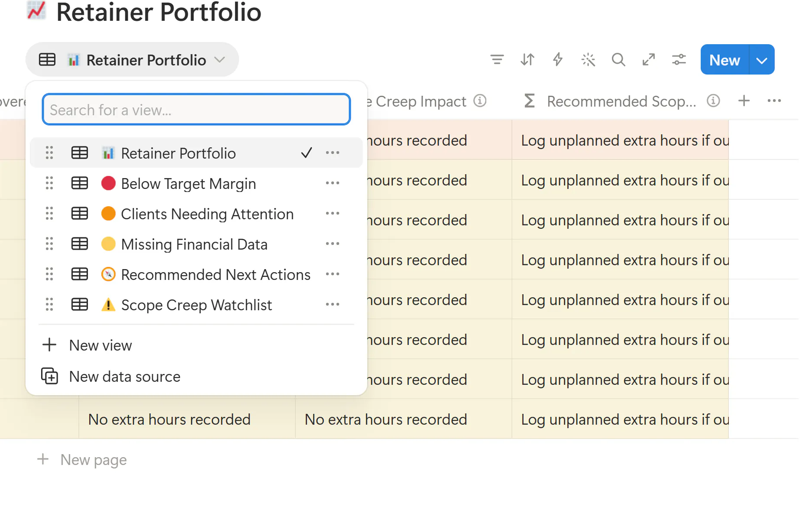The height and width of the screenshot is (507, 812).
Task: Expand database to full page icon
Action: [648, 59]
